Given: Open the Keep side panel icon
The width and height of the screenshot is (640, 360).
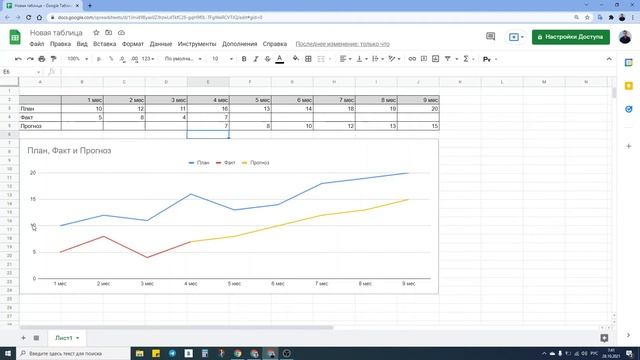Looking at the screenshot, I should (629, 86).
